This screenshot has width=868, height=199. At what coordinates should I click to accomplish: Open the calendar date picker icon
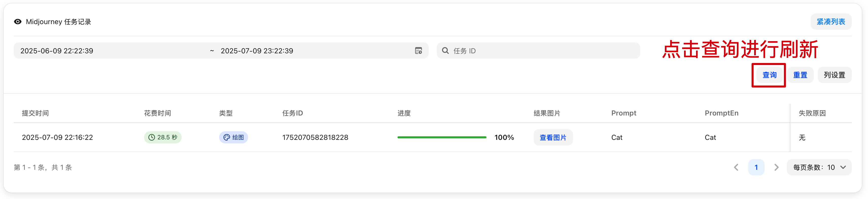pyautogui.click(x=418, y=51)
